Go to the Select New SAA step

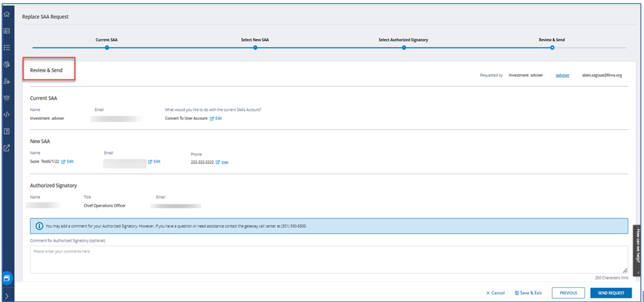pyautogui.click(x=255, y=47)
